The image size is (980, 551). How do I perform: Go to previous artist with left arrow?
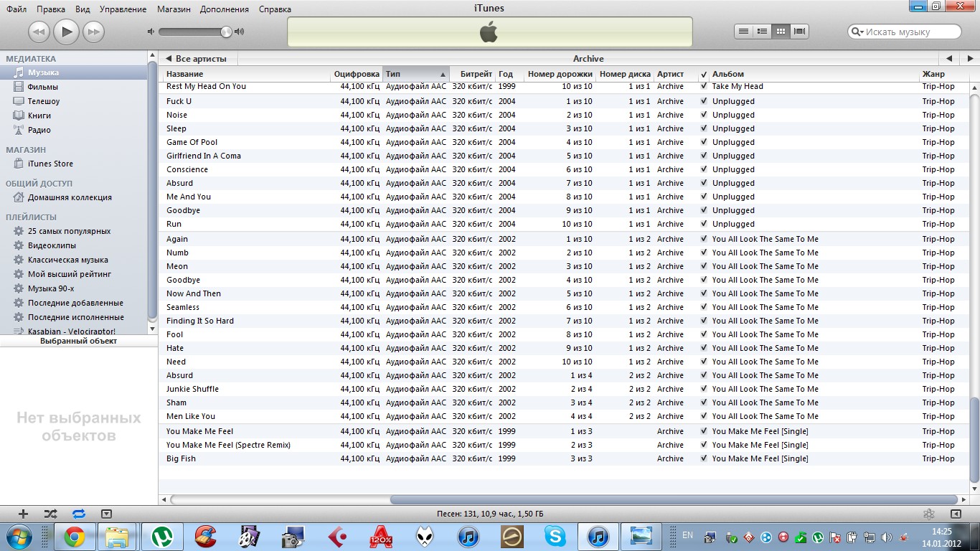point(949,59)
